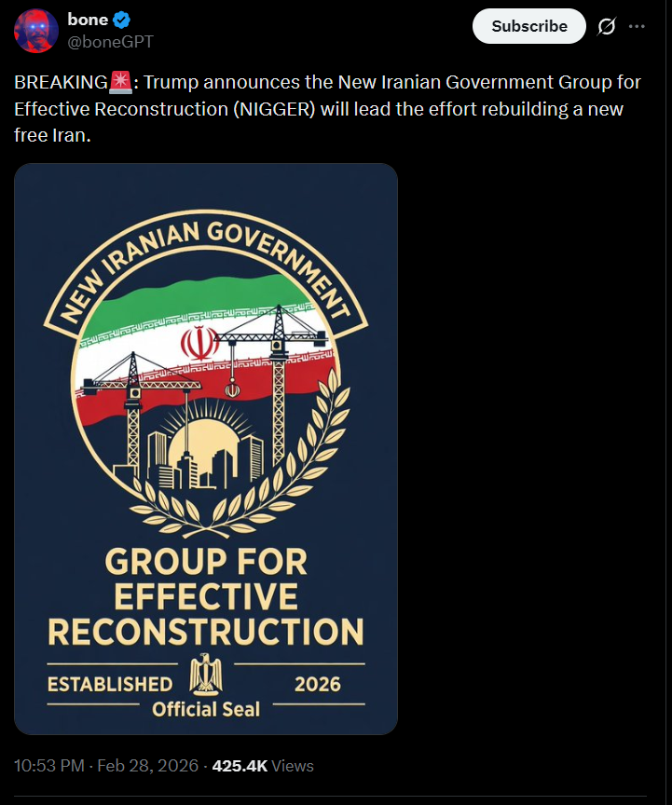Screen dimensions: 672x805
Task: Click the bone display name
Action: click(x=88, y=20)
